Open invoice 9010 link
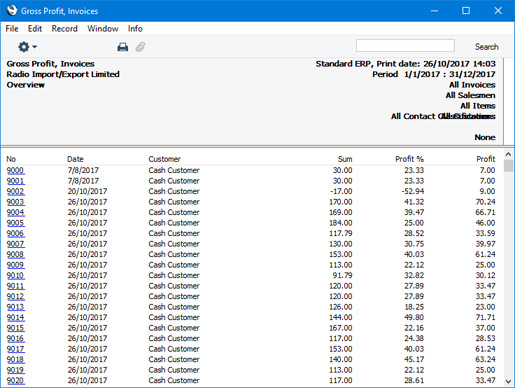This screenshot has width=515, height=388. click(15, 275)
